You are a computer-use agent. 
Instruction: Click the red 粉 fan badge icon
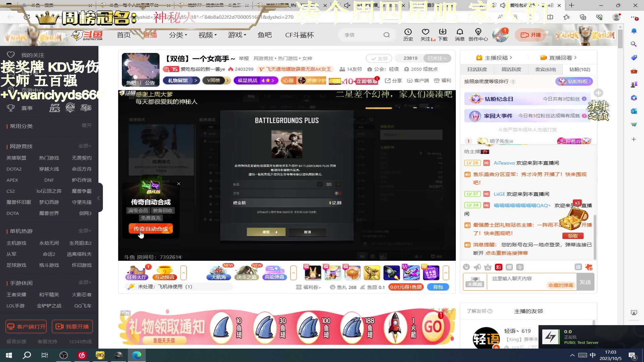click(x=498, y=267)
